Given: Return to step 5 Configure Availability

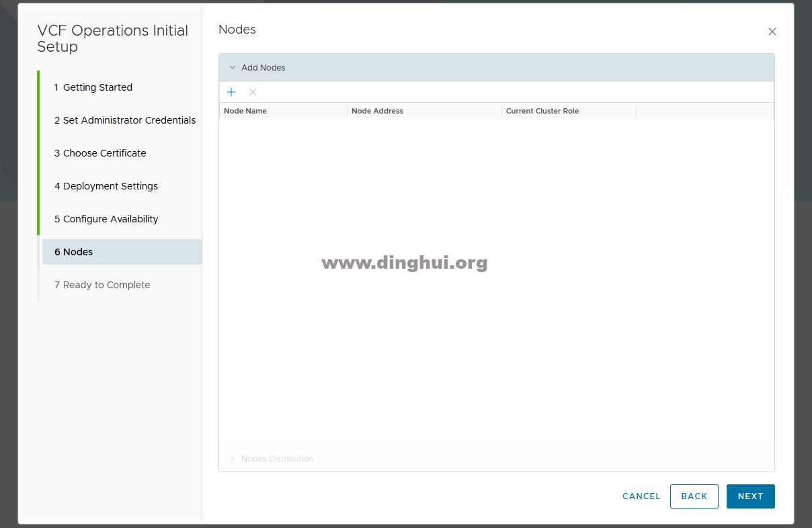Looking at the screenshot, I should (106, 219).
